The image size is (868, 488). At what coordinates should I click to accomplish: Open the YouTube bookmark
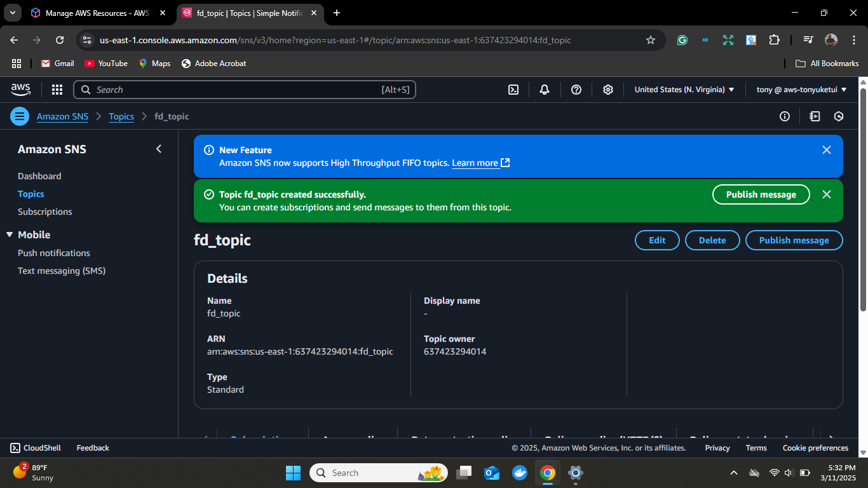pyautogui.click(x=106, y=64)
